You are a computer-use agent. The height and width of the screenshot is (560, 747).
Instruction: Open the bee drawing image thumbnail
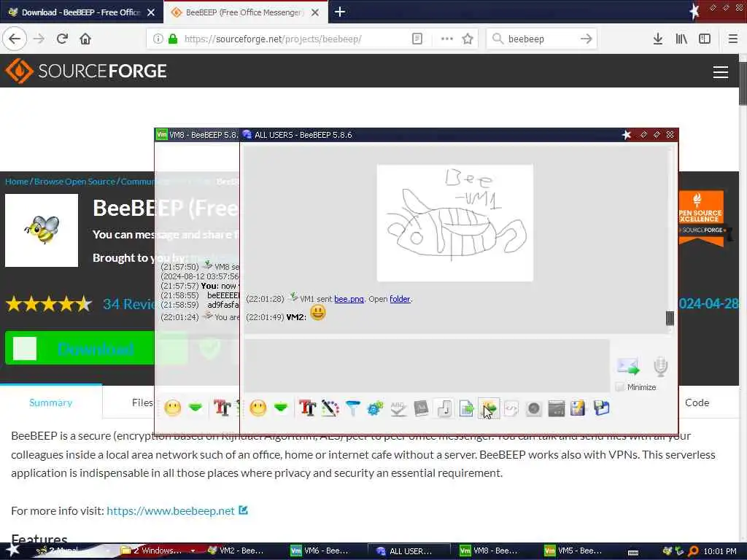[x=455, y=223]
